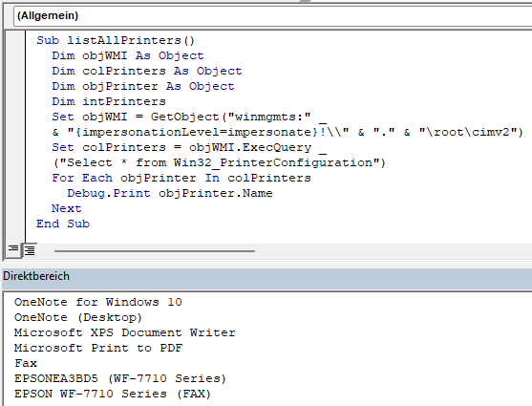Click the EPSON WF-7710 Series (FAX) output line
The image size is (532, 406).
click(113, 394)
